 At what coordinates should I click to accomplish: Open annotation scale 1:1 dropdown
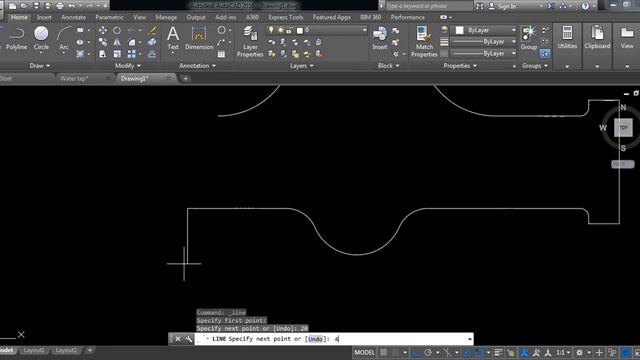[x=563, y=352]
